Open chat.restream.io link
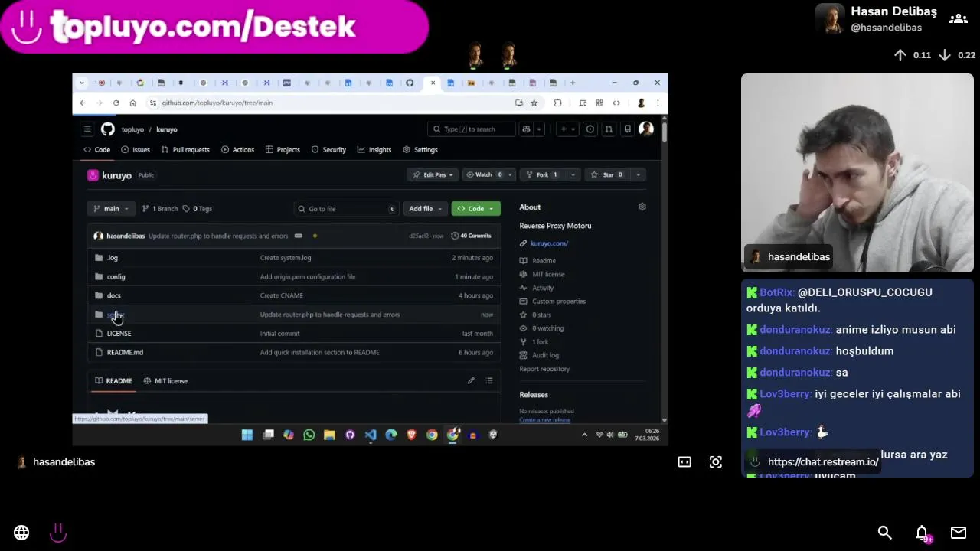 click(823, 461)
